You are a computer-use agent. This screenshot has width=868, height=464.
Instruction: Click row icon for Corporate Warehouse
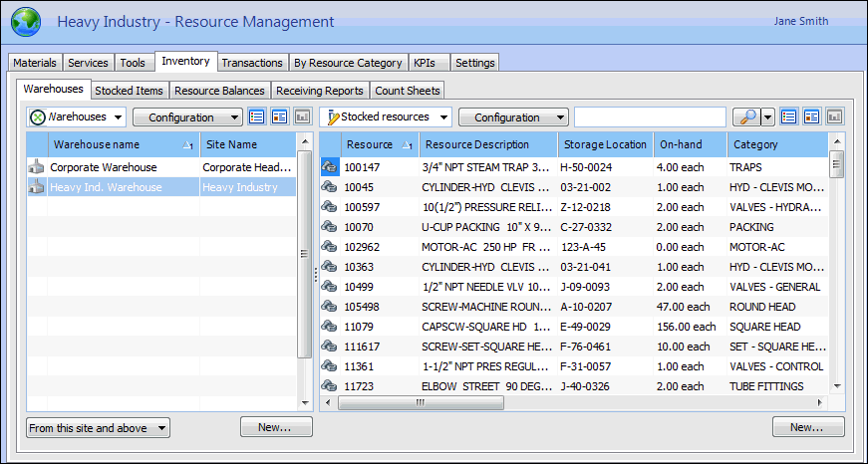37,167
